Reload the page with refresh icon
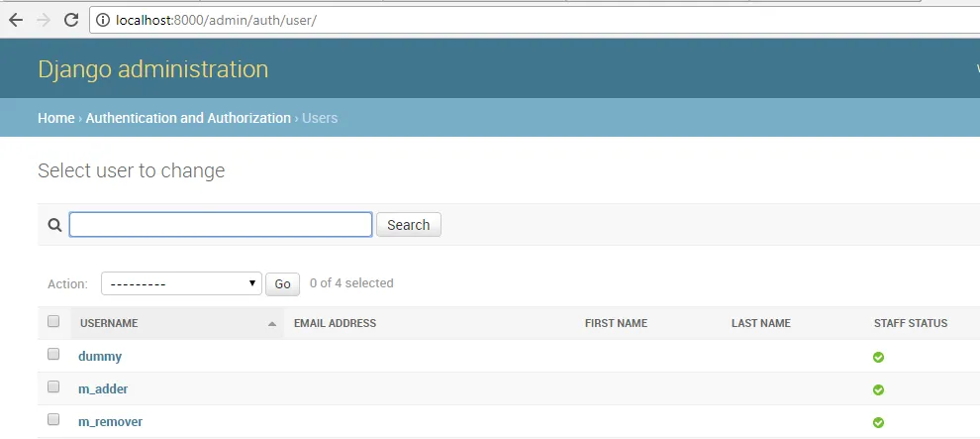 pyautogui.click(x=71, y=20)
